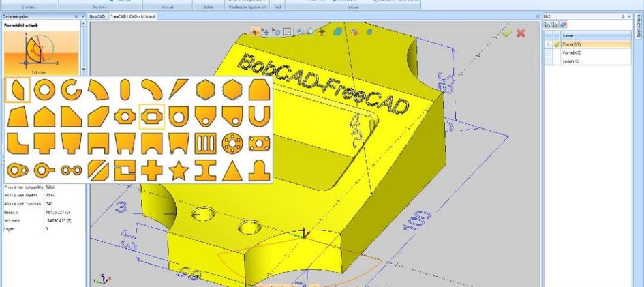Choose the ring (donut) shape
The image size is (644, 287).
(x=44, y=90)
